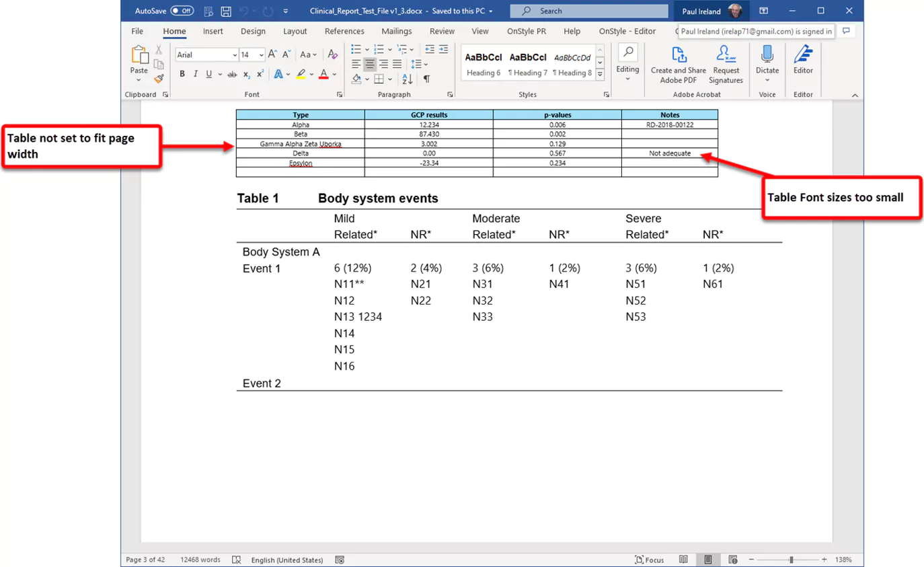The width and height of the screenshot is (924, 567).
Task: Toggle align left button
Action: tap(356, 64)
